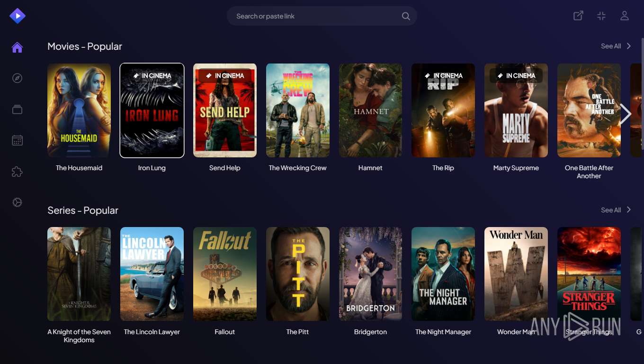Viewport: 644px width, 364px height.
Task: Click the 'The Housemaid' title text
Action: pos(79,168)
